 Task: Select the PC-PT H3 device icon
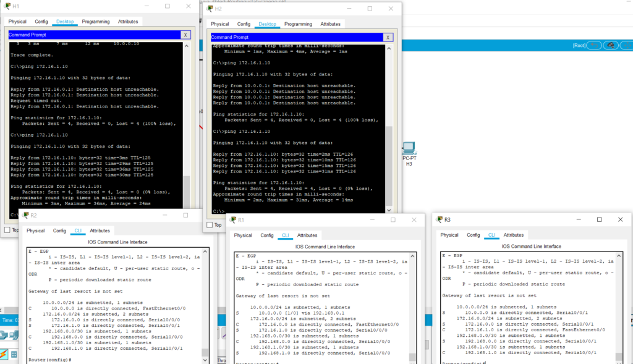pyautogui.click(x=408, y=149)
